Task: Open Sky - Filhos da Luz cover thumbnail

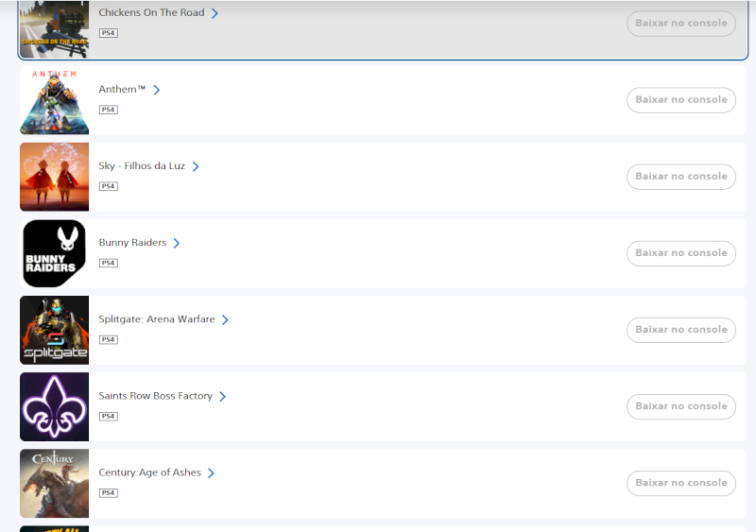Action: click(54, 177)
